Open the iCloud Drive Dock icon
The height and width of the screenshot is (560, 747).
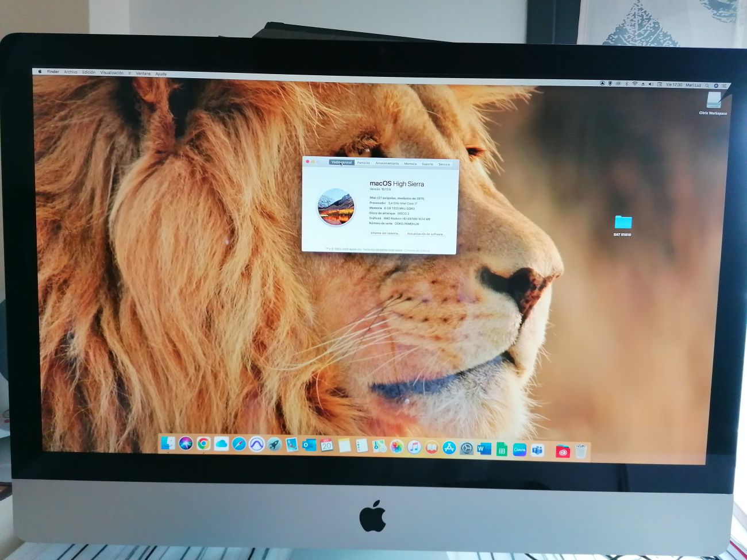click(221, 443)
